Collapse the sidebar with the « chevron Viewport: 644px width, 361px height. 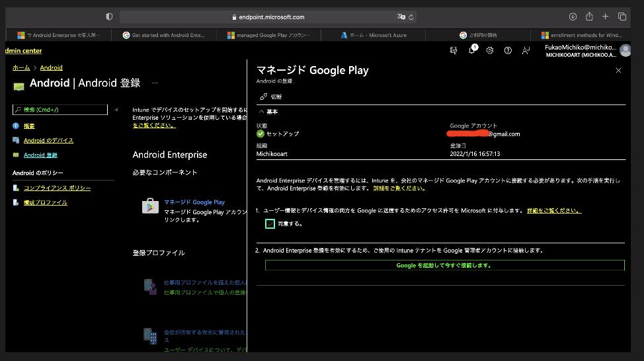(x=116, y=110)
